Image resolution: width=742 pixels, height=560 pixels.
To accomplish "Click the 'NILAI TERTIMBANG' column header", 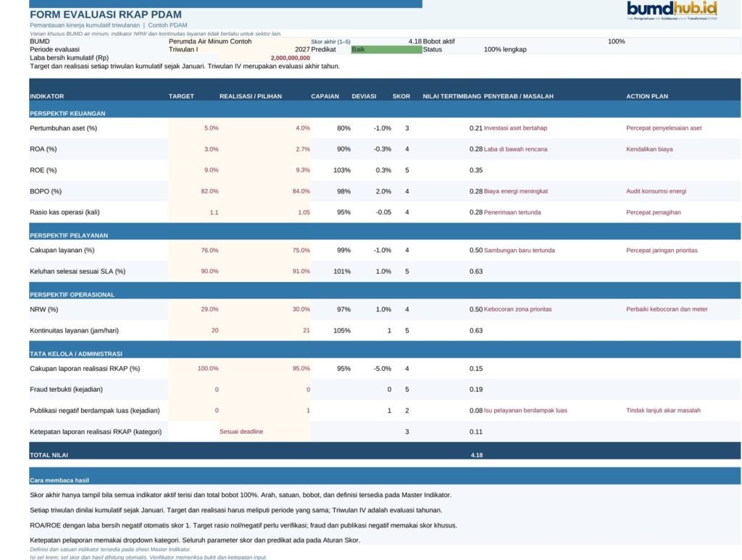I will [452, 96].
